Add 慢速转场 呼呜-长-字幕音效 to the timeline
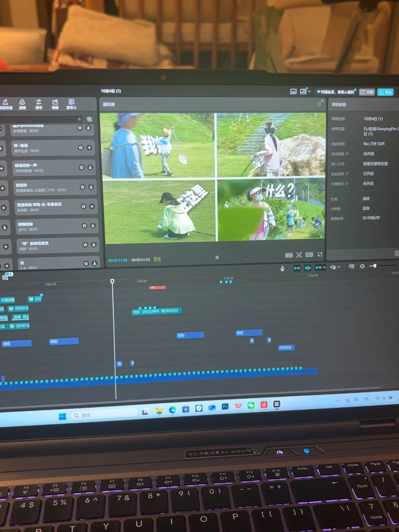 92,206
